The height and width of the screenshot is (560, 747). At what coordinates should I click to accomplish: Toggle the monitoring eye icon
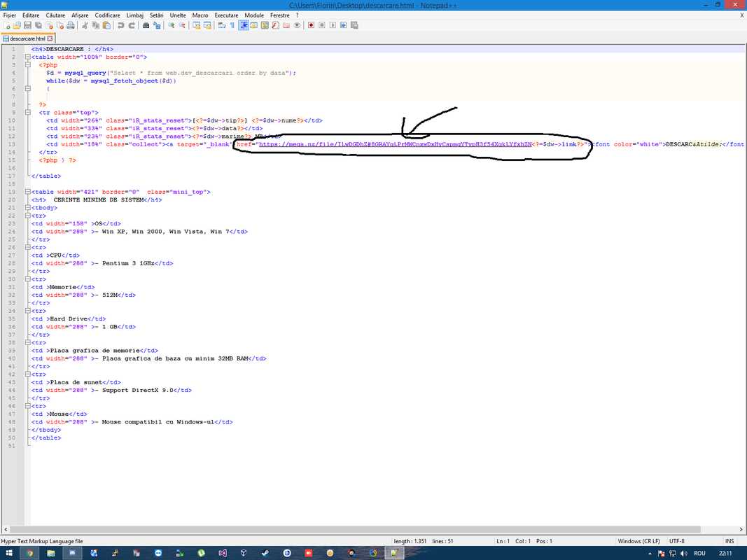pos(298,25)
